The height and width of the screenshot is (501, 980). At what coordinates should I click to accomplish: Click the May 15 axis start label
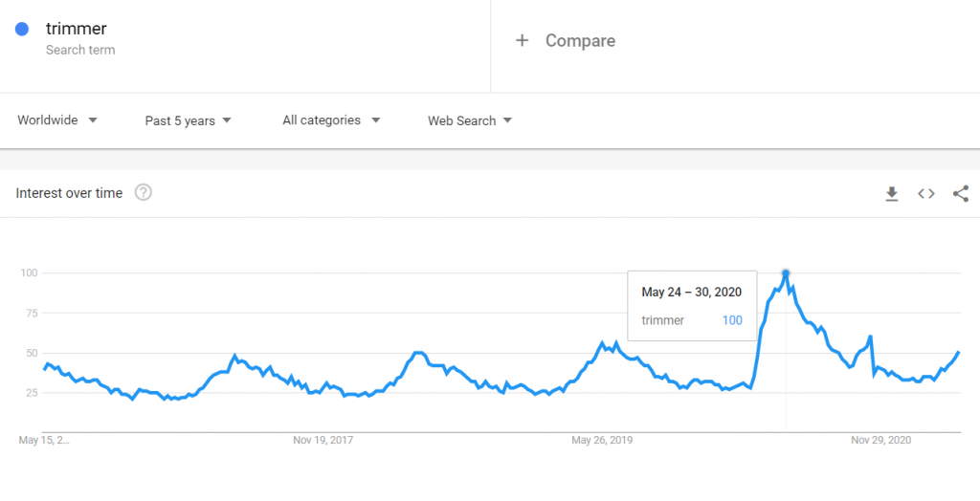pyautogui.click(x=44, y=441)
